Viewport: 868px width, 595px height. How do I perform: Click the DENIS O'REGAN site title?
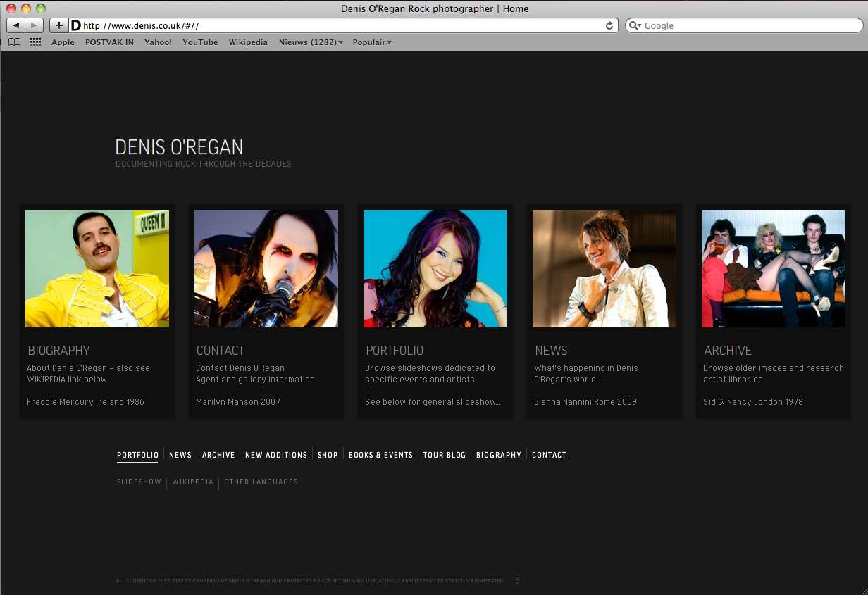179,147
